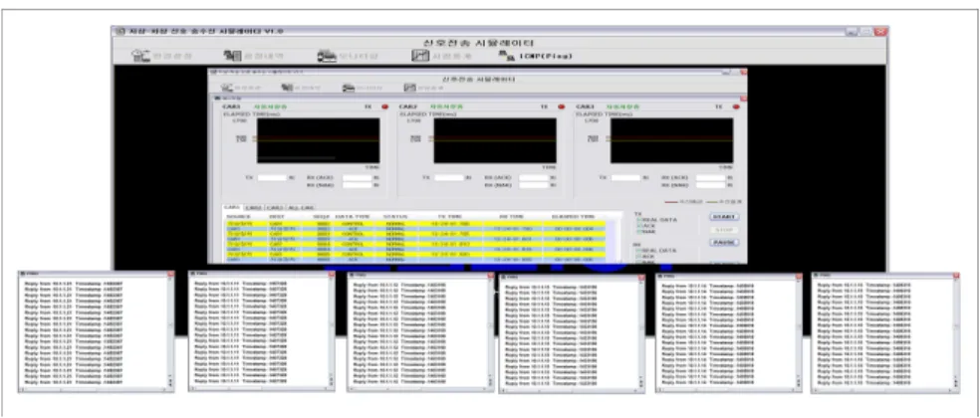The image size is (980, 418).
Task: Click the red TX indicator of CAR3 panel
Action: 736,106
